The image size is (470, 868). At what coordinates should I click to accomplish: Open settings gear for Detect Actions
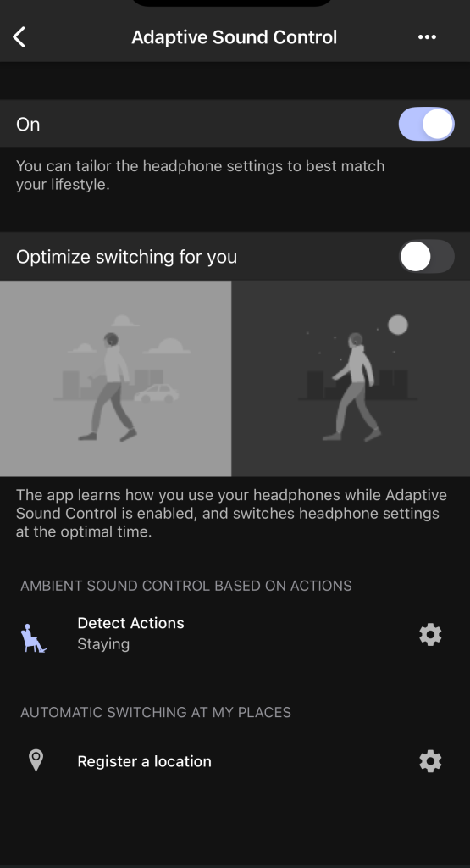[430, 634]
